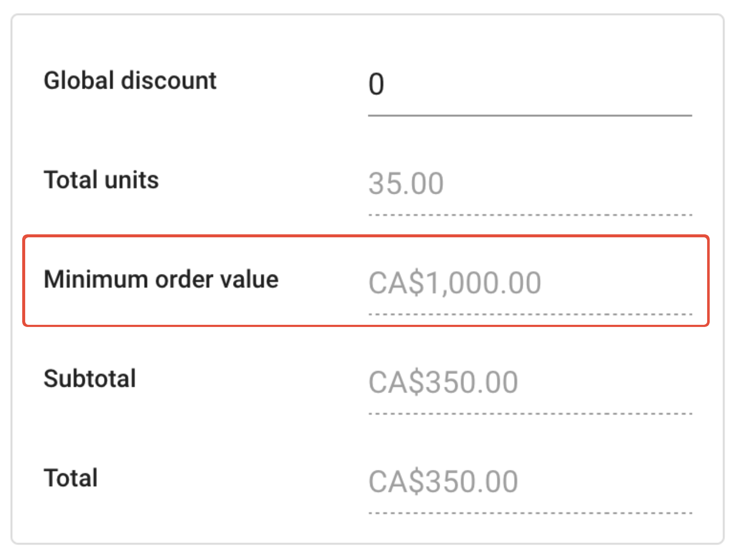The height and width of the screenshot is (560, 740).
Task: Click the "CA$" prefix in Minimum order value
Action: (x=397, y=283)
